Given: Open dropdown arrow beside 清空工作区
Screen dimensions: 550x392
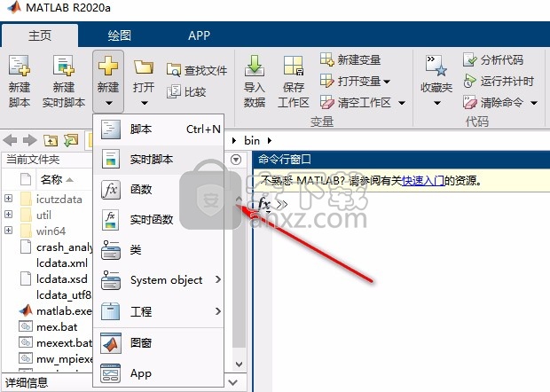Looking at the screenshot, I should click(x=402, y=103).
